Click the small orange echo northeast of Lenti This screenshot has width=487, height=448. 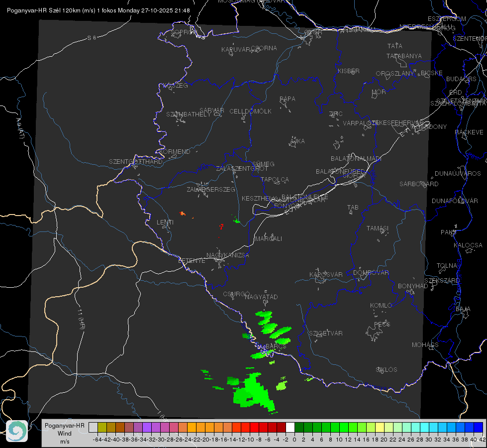(183, 213)
